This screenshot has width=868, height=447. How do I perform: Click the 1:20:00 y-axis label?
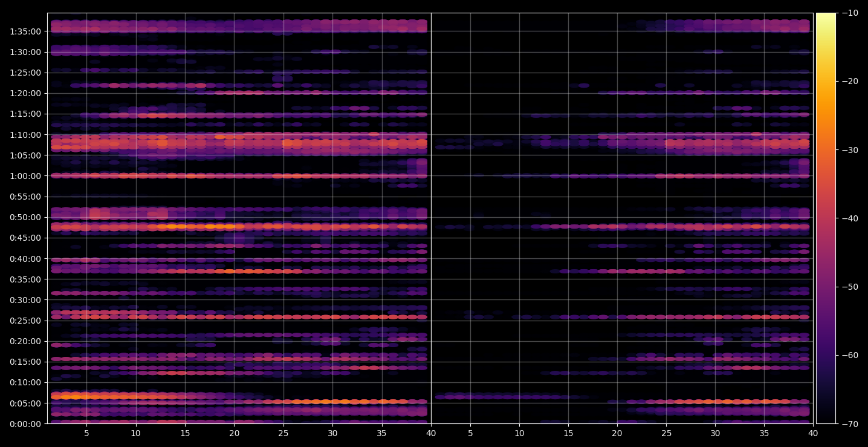[x=25, y=93]
